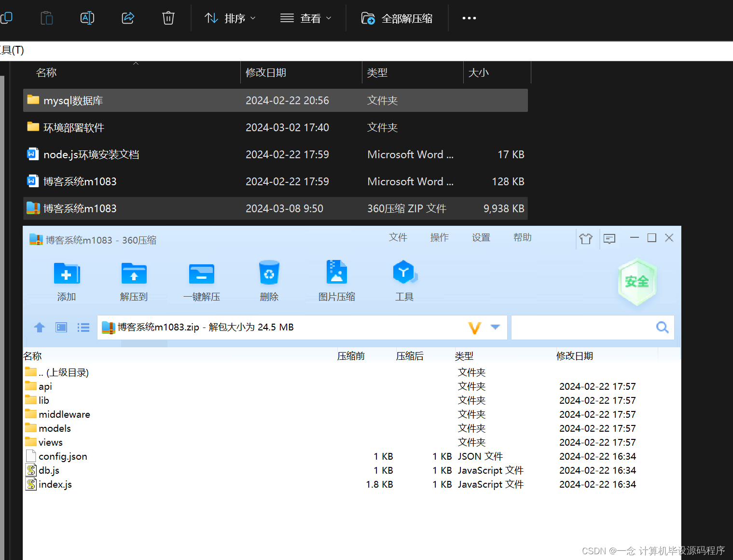Viewport: 733px width, 560px height.
Task: Click the 安全 security badge icon
Action: pyautogui.click(x=637, y=281)
